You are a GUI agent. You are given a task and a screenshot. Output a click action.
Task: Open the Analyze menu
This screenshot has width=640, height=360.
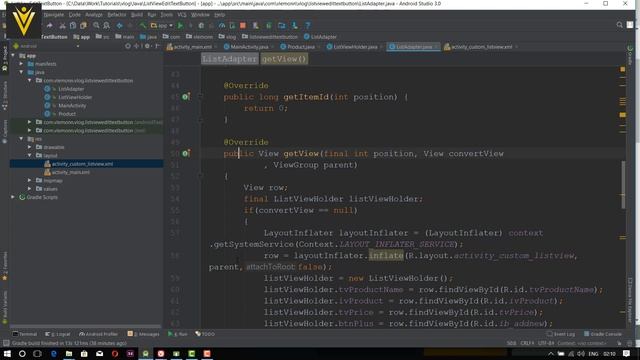(93, 15)
